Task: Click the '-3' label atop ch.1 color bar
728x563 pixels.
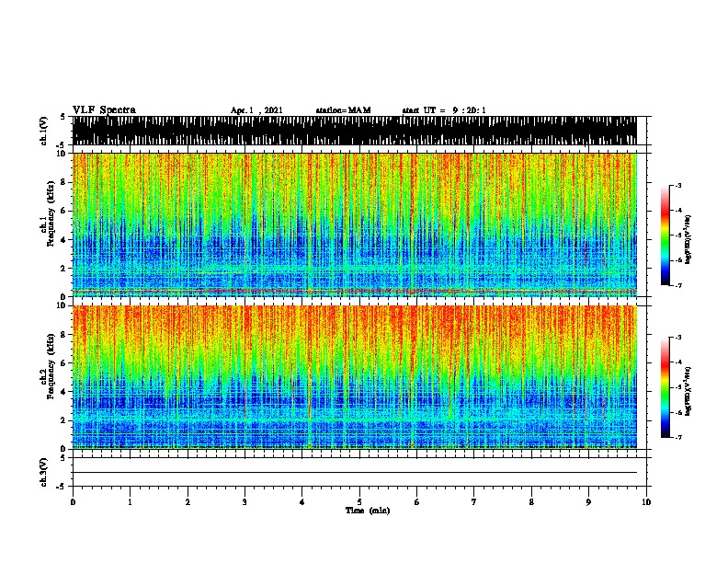Action: click(x=678, y=185)
